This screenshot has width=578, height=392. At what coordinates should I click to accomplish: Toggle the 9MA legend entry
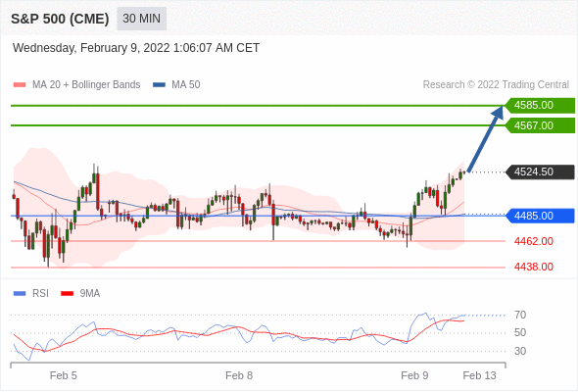pyautogui.click(x=80, y=294)
